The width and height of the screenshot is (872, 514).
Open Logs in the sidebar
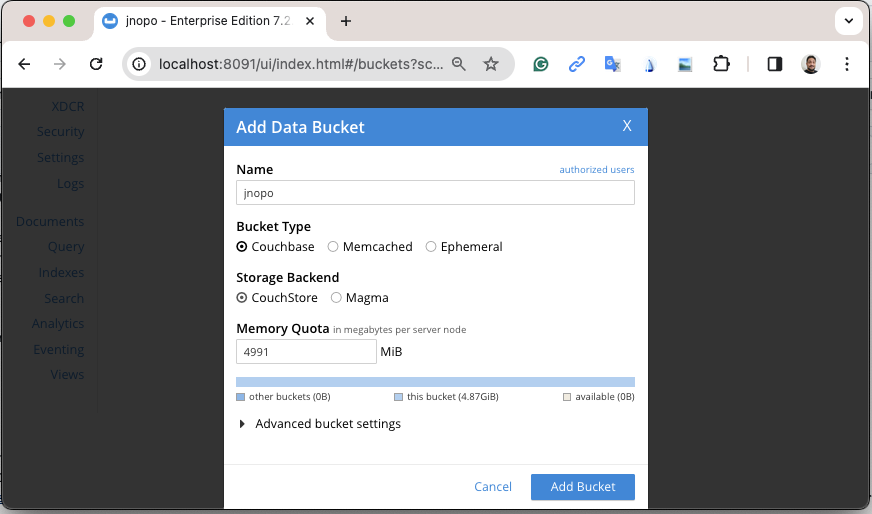[x=71, y=184]
